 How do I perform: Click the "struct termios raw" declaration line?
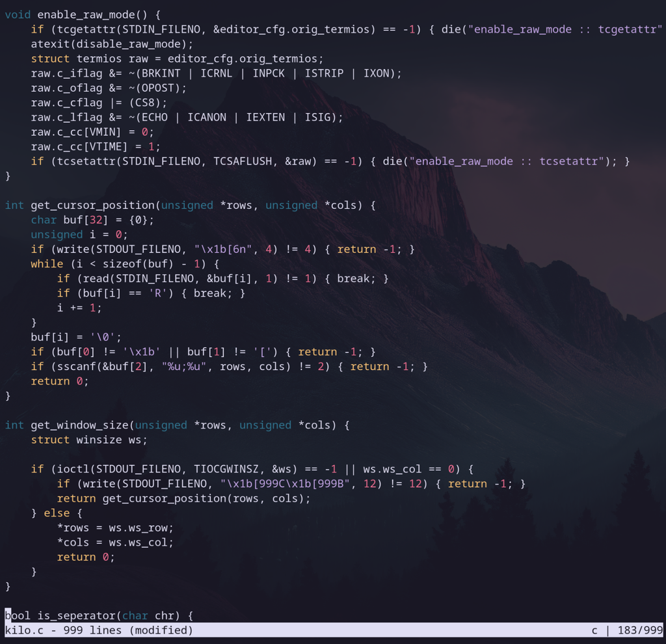point(177,59)
